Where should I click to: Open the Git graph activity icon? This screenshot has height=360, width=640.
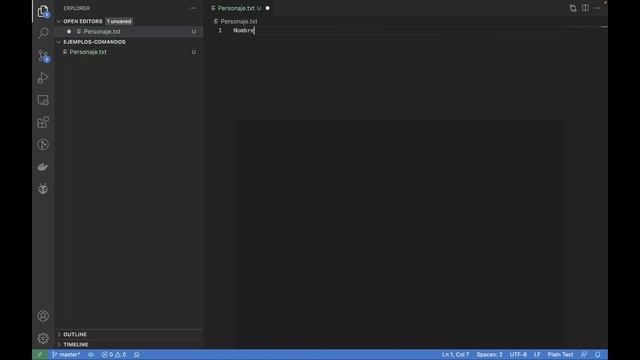[x=43, y=144]
